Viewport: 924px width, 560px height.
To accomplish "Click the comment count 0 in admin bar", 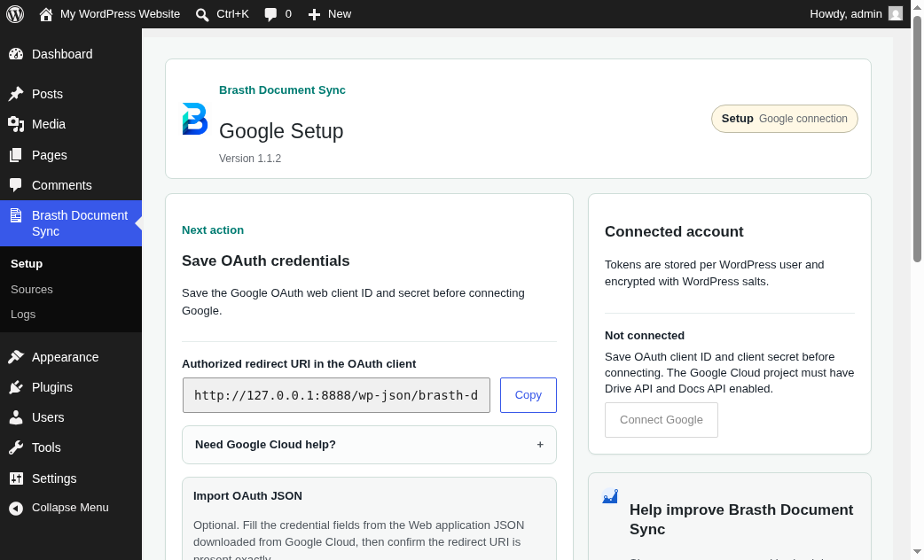I will point(288,14).
